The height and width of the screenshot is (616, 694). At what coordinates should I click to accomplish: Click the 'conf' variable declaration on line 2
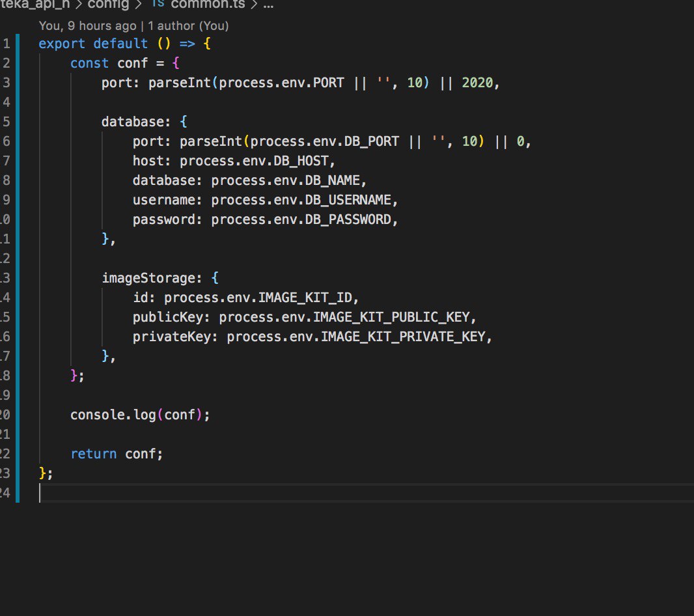tap(132, 63)
